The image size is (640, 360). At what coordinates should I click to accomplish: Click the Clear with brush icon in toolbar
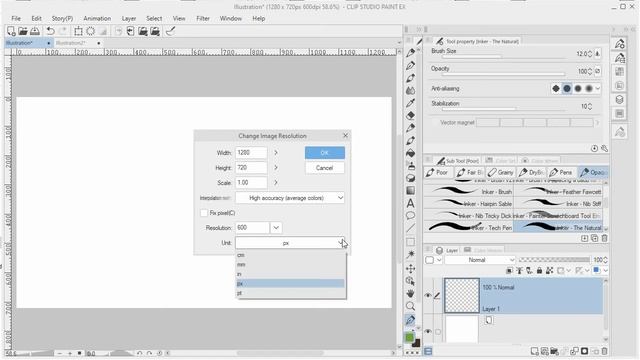(170, 31)
